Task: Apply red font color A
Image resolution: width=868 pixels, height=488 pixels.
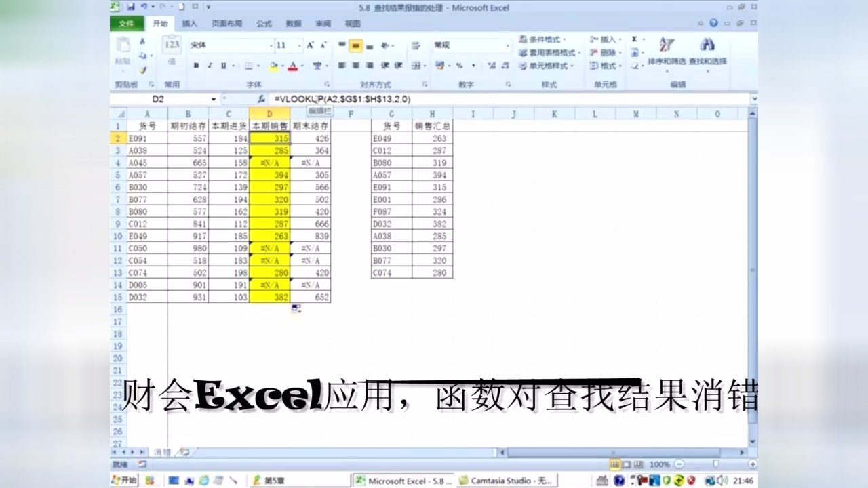Action: [x=293, y=66]
